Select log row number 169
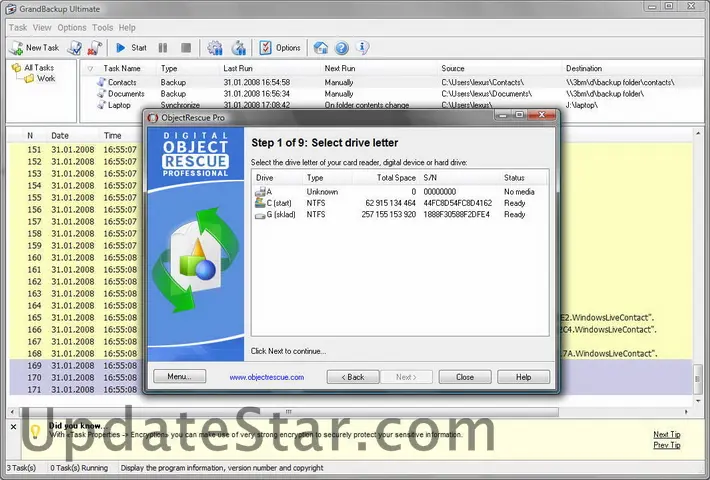Screen dimensions: 710x480 pyautogui.click(x=351, y=365)
